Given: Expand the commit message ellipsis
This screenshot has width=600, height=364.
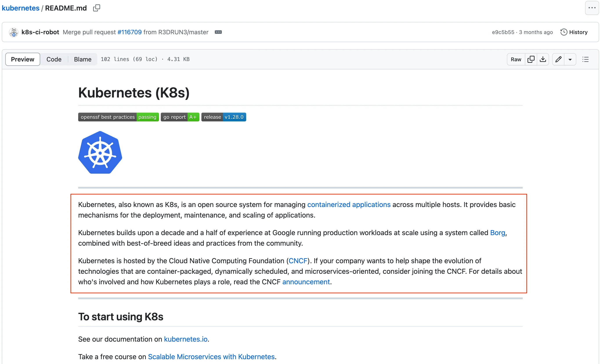Looking at the screenshot, I should [x=218, y=32].
